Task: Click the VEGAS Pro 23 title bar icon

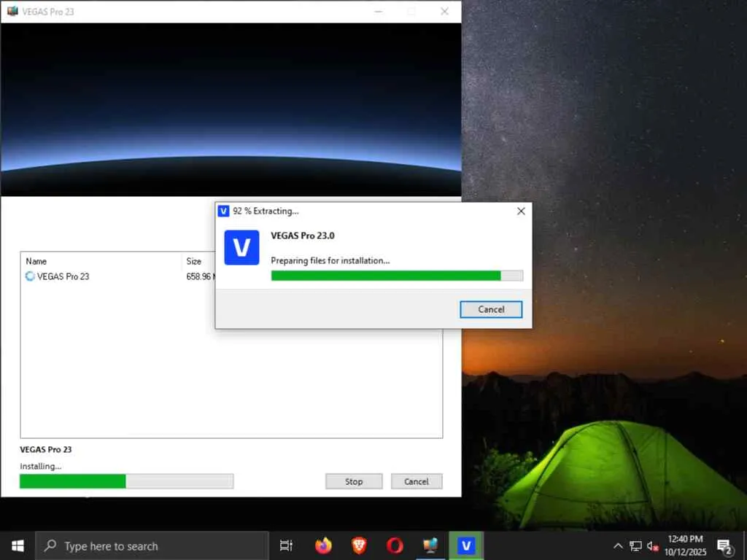Action: pyautogui.click(x=12, y=12)
